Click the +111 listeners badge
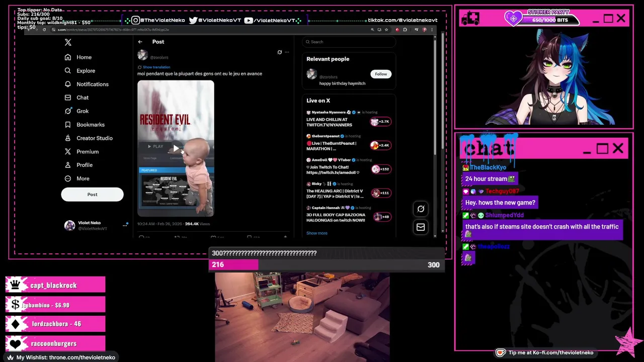The image size is (644, 362). click(380, 193)
